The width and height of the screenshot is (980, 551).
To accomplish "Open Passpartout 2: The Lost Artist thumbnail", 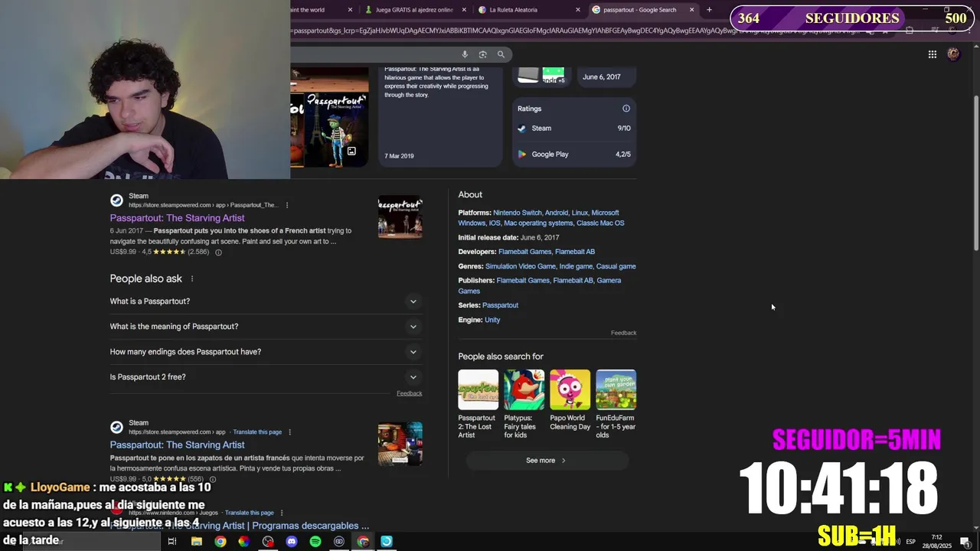I will click(478, 390).
